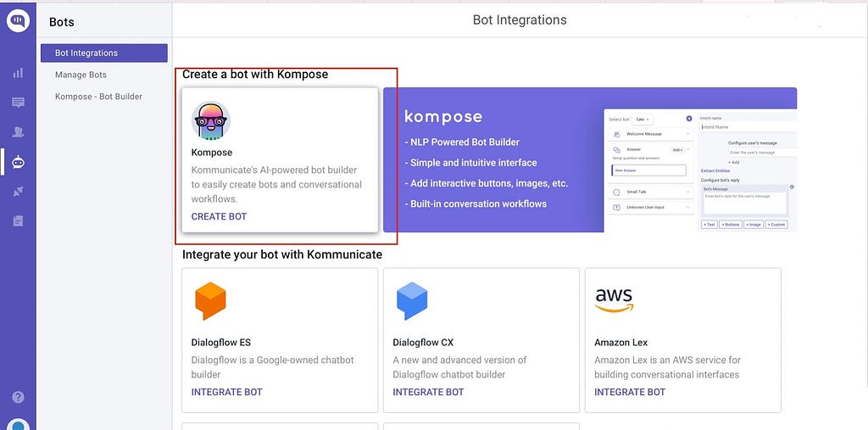Open Manage Bots menu item
This screenshot has width=868, height=430.
click(x=81, y=75)
